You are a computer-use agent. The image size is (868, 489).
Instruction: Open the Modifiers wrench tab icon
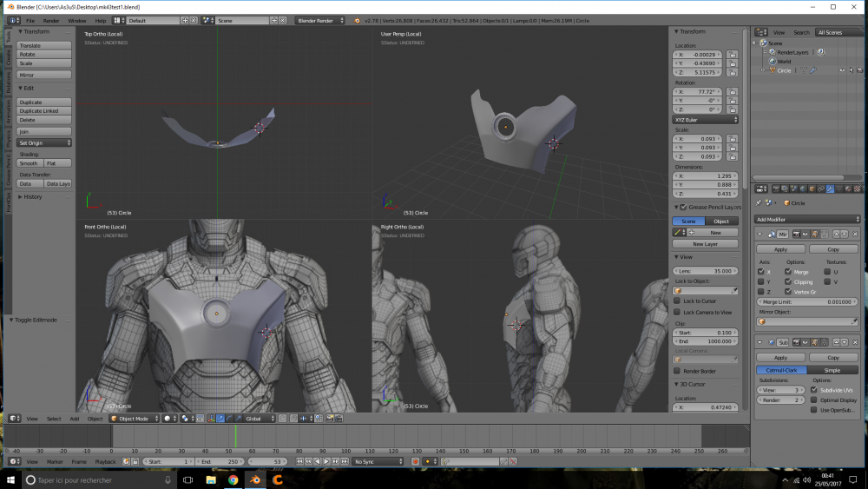click(x=831, y=188)
